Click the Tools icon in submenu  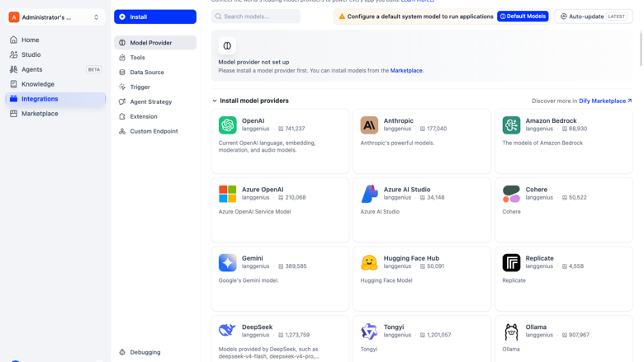coord(122,58)
